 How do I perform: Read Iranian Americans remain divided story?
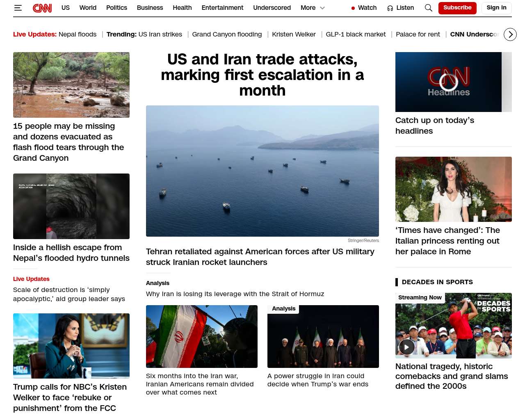(x=200, y=384)
